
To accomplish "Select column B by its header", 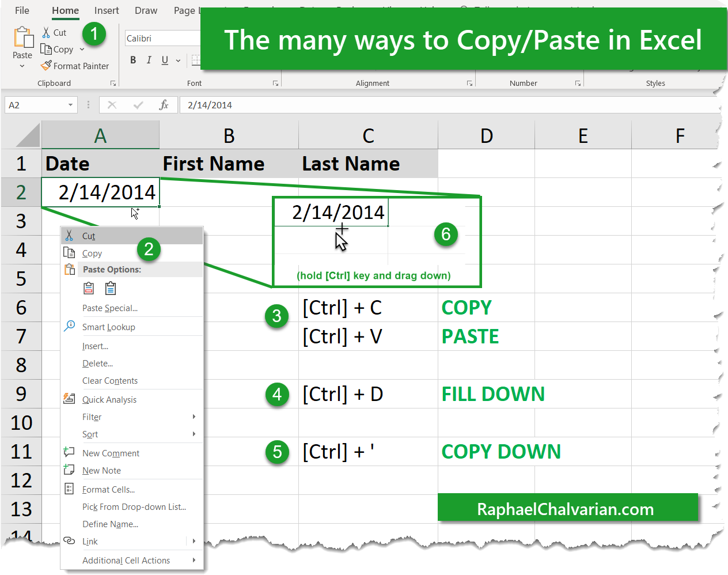I will pyautogui.click(x=229, y=135).
